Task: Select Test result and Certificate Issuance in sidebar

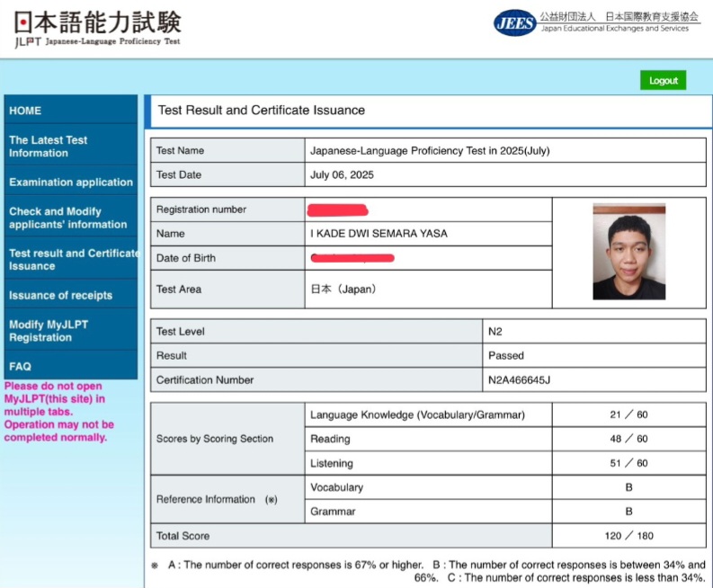Action: 70,259
